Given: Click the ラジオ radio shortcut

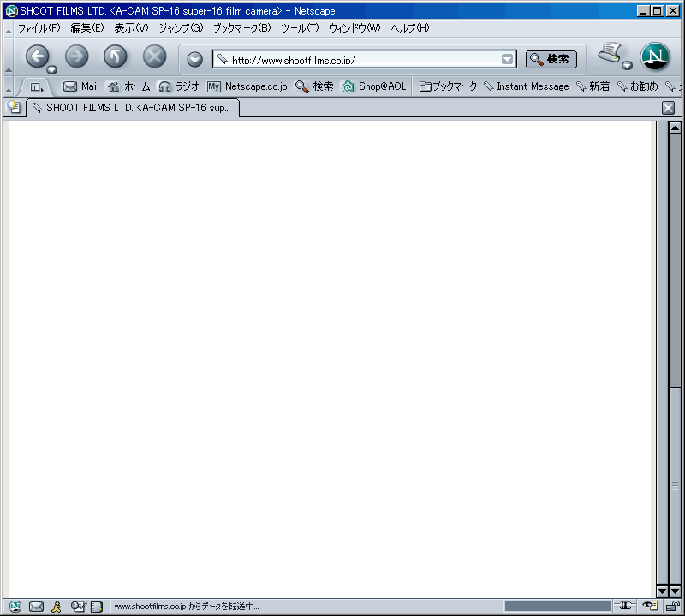Looking at the screenshot, I should [179, 86].
